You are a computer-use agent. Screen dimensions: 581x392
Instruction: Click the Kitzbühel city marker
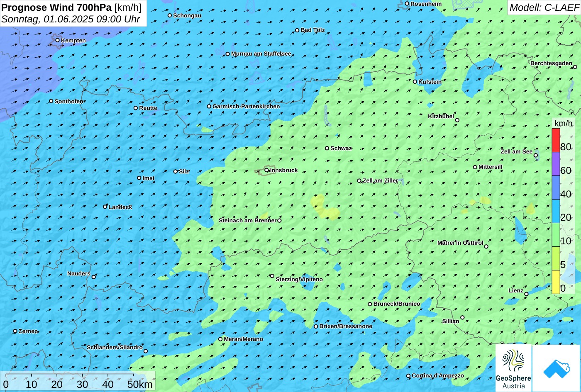pos(457,120)
